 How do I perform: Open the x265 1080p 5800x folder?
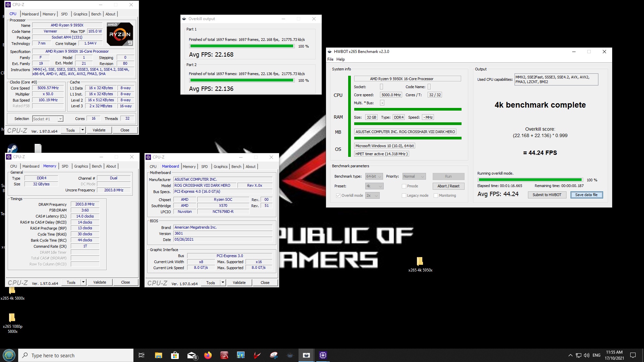click(12, 323)
